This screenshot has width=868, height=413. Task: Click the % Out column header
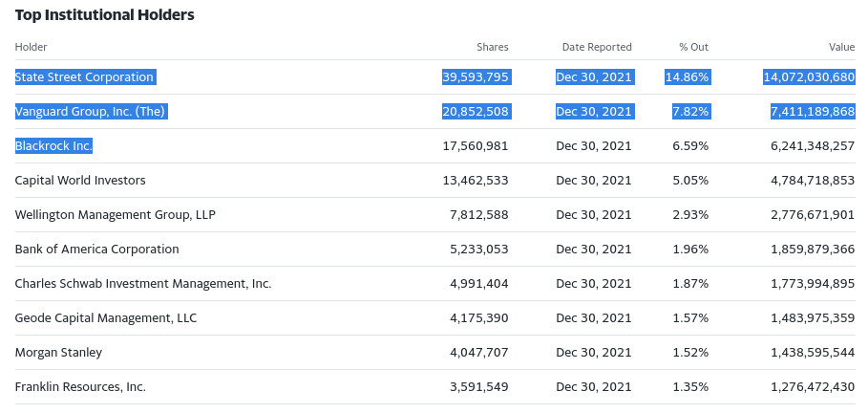pos(693,47)
